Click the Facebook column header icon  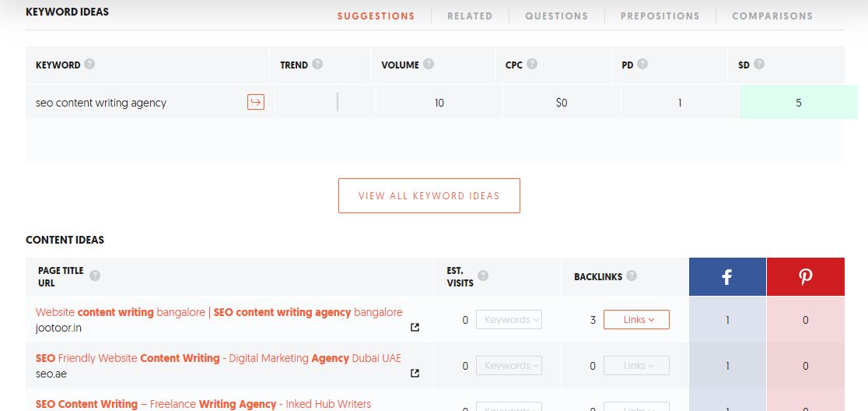pos(727,277)
